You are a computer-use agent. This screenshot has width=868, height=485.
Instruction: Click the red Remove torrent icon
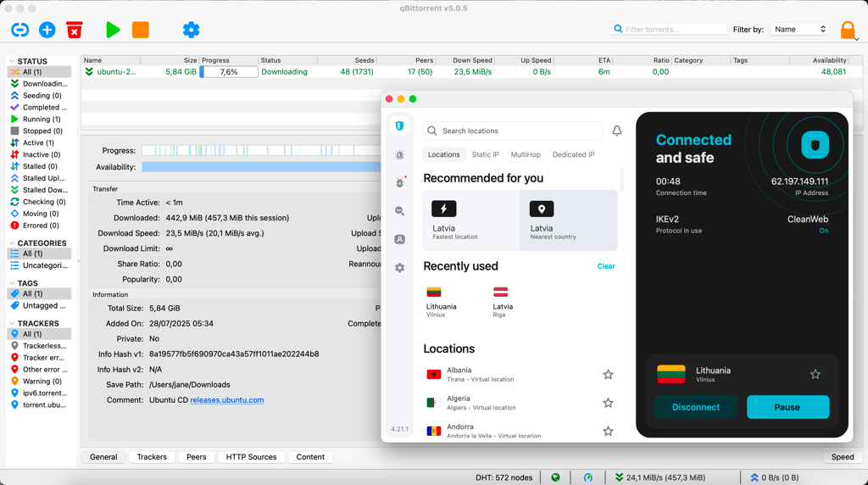[x=75, y=30]
